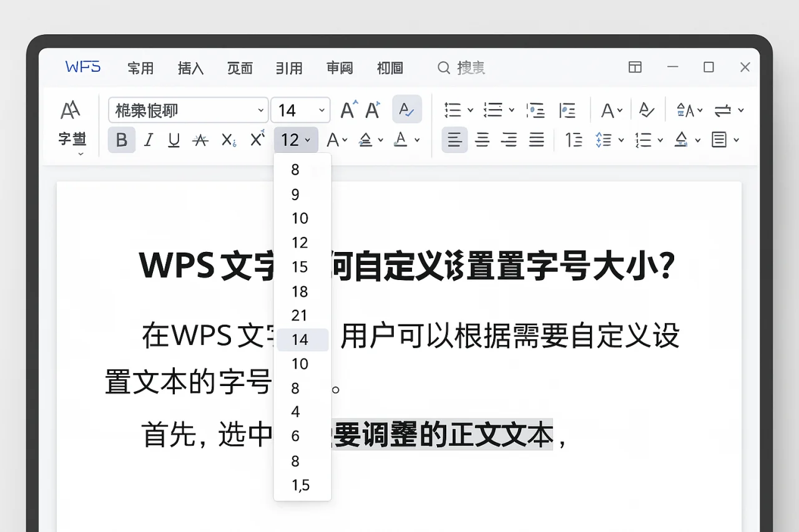Toggle bold formatting on selected text
Image resolution: width=799 pixels, height=532 pixels.
point(121,140)
